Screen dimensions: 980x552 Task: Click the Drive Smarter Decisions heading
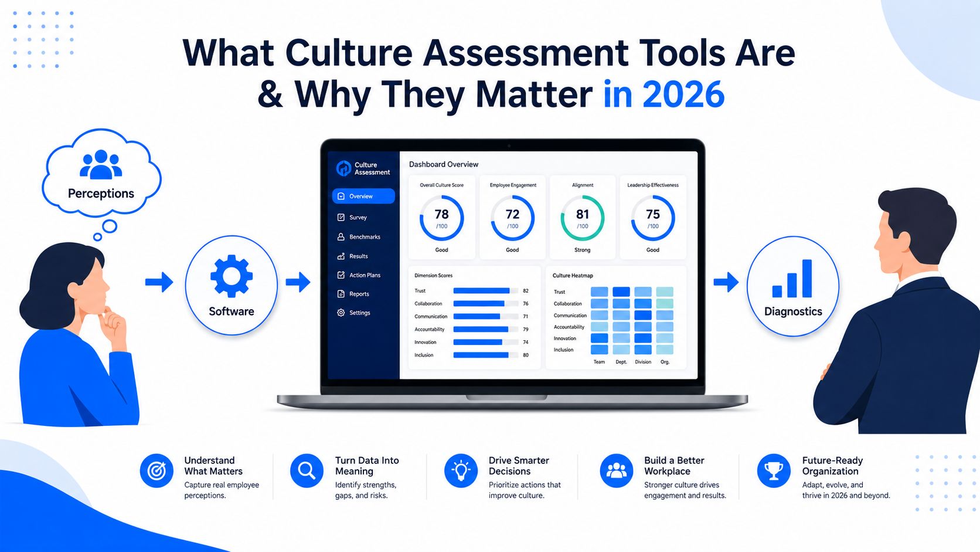point(519,466)
